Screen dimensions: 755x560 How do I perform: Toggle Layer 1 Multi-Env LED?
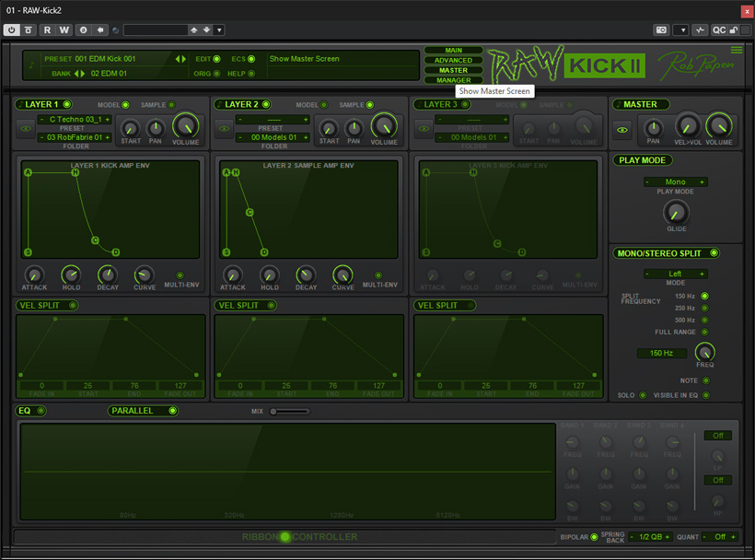pyautogui.click(x=180, y=275)
